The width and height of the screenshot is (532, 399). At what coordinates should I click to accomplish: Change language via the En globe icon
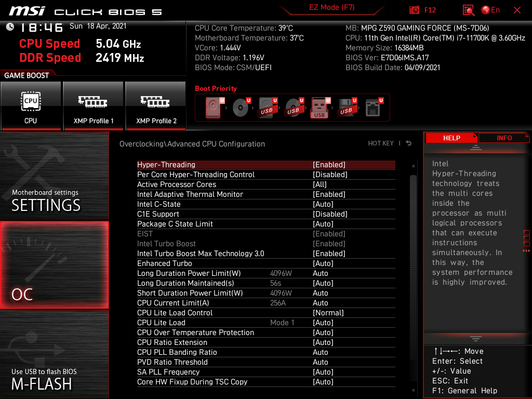490,10
